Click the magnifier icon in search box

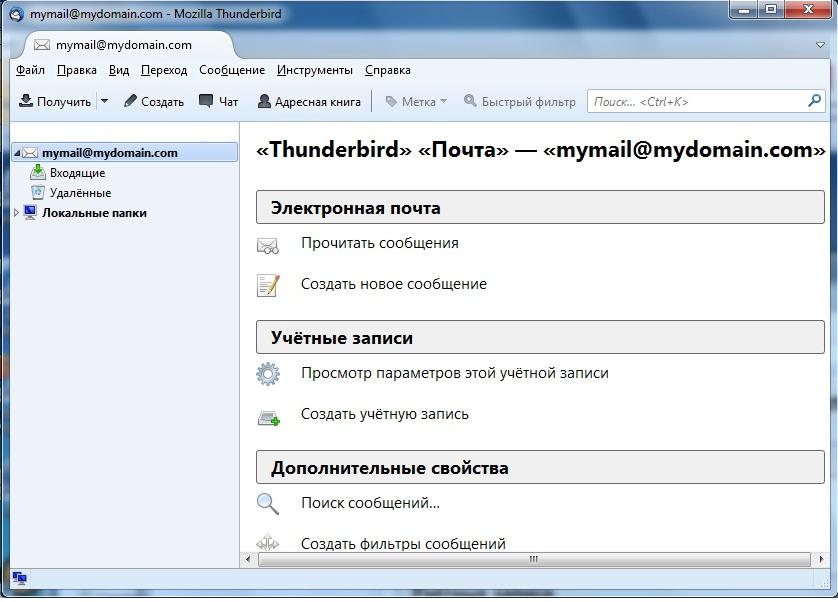click(x=814, y=101)
